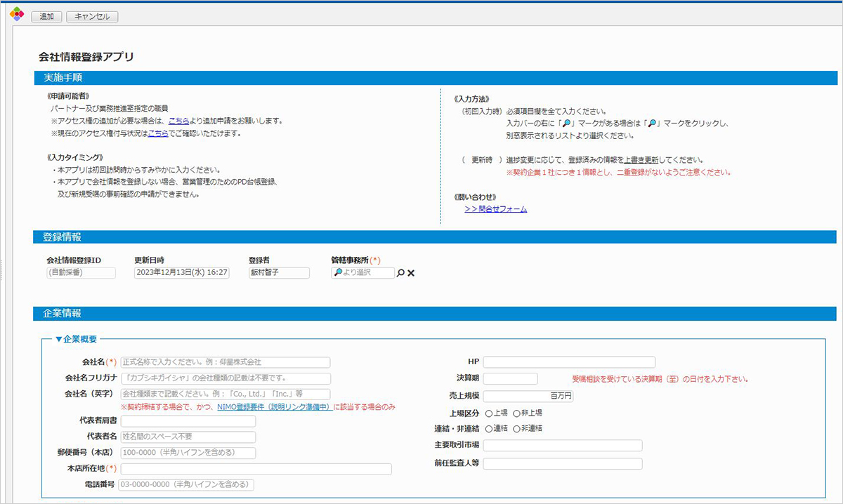Click the magnifier icon beside 管轄事務所 field
Image resolution: width=843 pixels, height=504 pixels.
pyautogui.click(x=400, y=272)
